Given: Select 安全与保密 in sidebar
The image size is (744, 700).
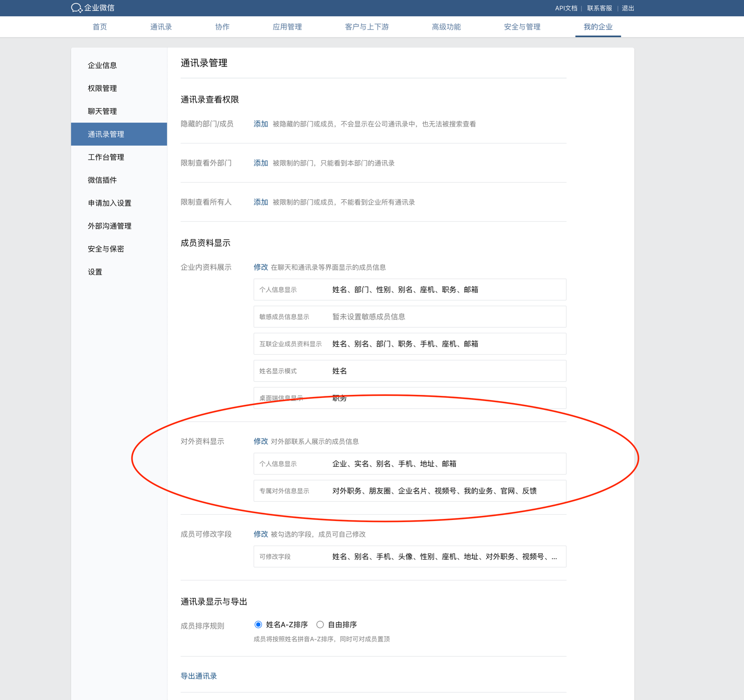Looking at the screenshot, I should [119, 249].
